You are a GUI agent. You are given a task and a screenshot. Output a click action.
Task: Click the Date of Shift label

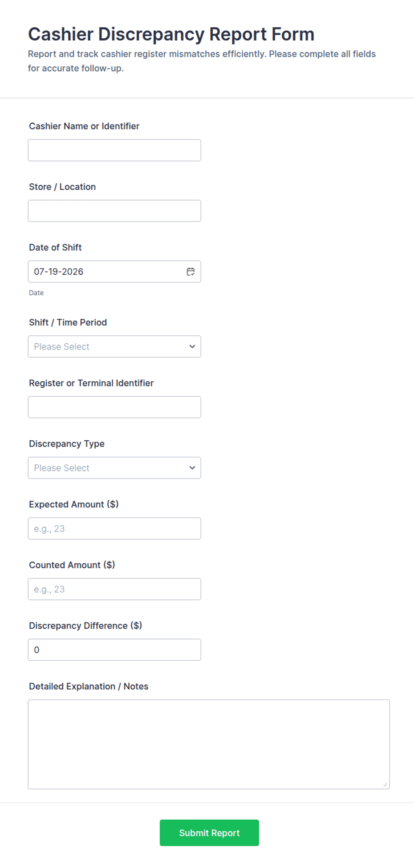(x=55, y=247)
